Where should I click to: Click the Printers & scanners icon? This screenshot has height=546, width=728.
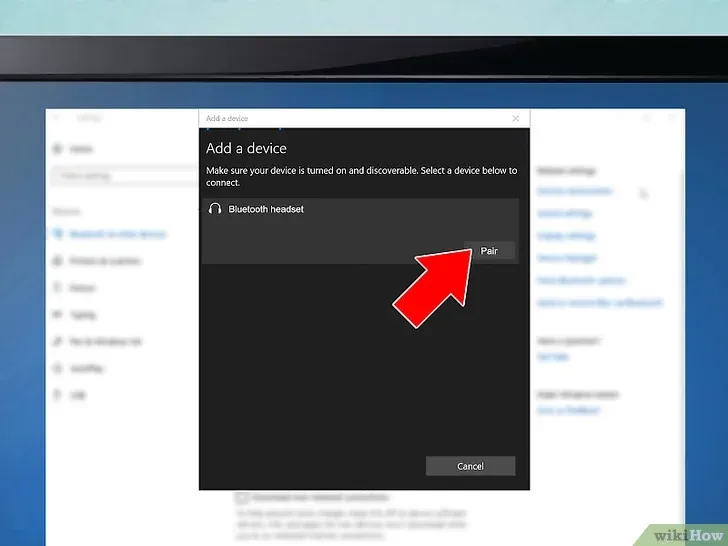pos(58,261)
